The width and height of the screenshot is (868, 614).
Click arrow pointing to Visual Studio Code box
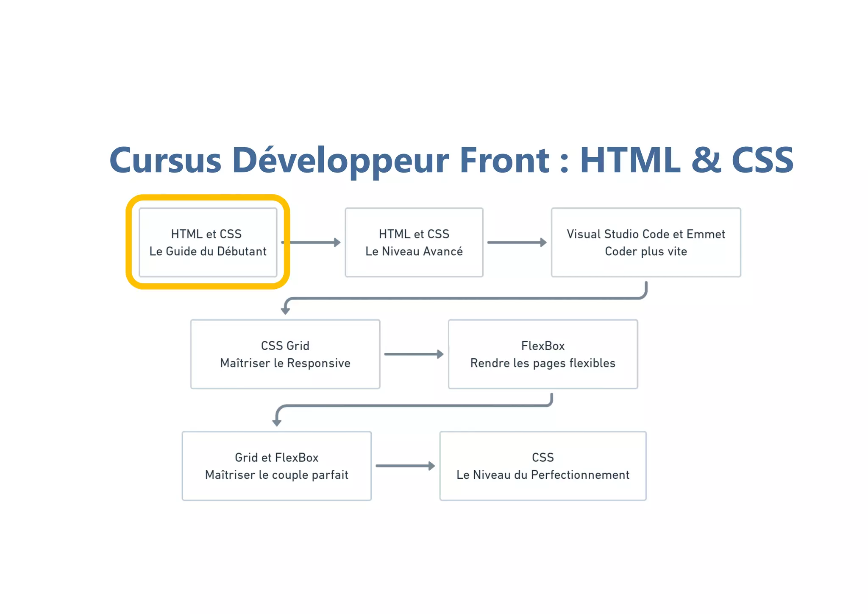tap(516, 243)
